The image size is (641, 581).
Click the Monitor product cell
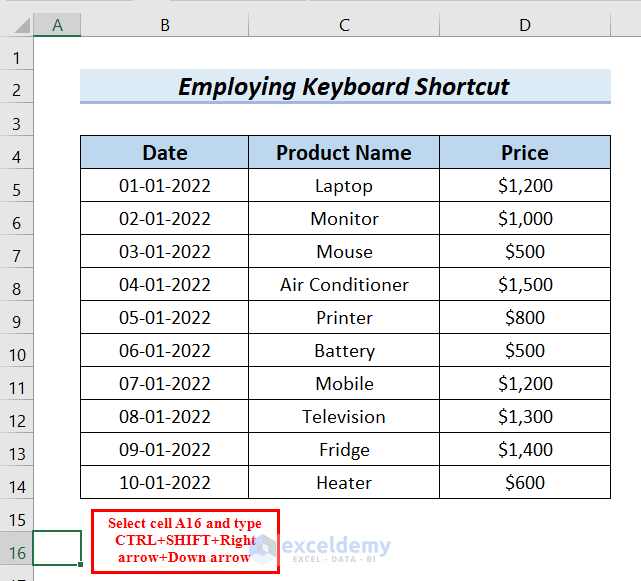click(344, 218)
